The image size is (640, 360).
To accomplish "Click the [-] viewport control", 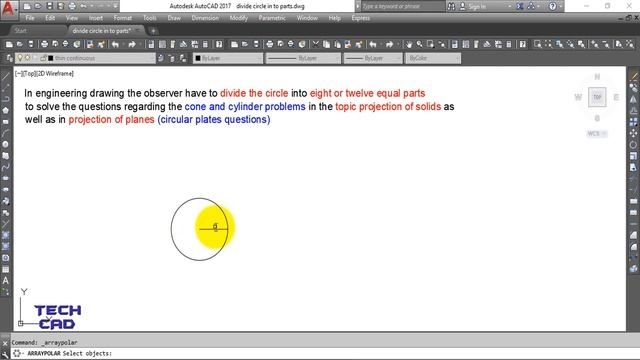I will click(18, 74).
